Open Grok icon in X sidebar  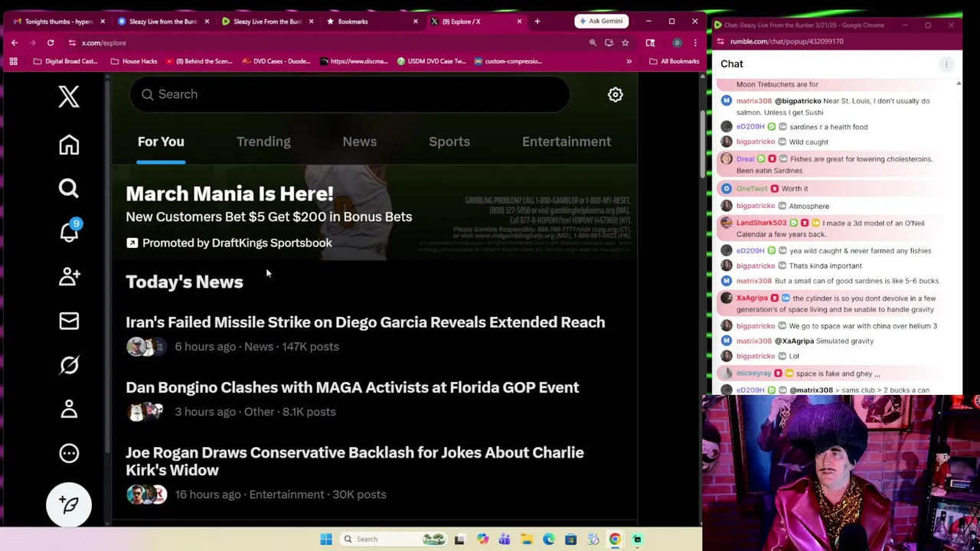(69, 365)
